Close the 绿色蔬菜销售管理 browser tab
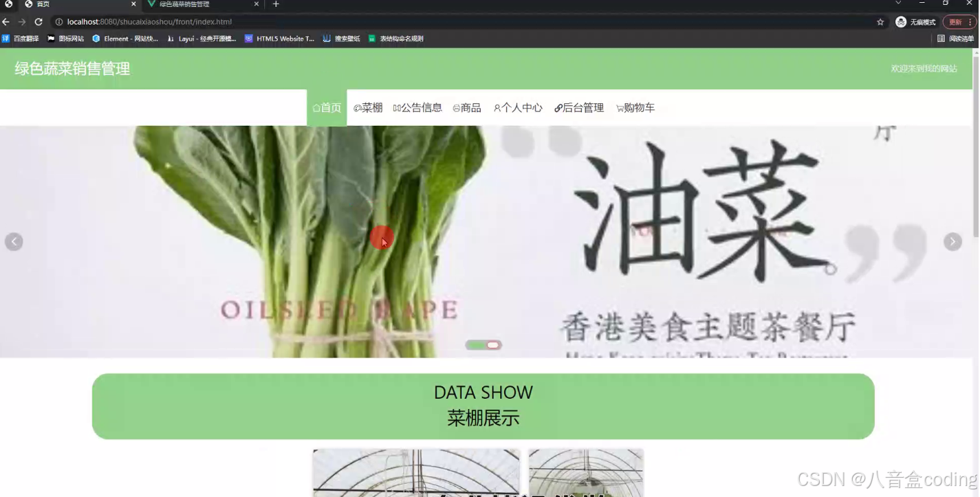This screenshot has width=980, height=497. [x=257, y=4]
